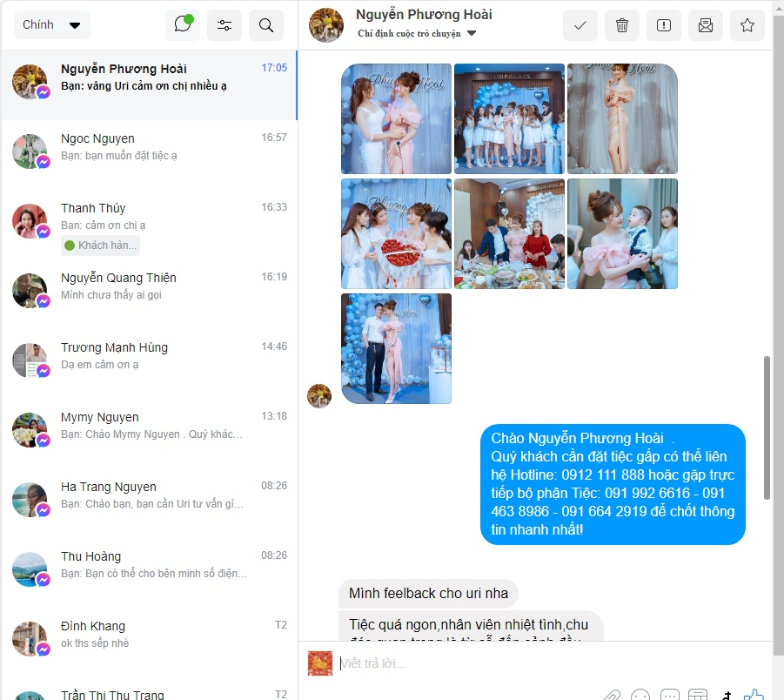Click Ngoc Nguyen's avatar in conversation list
784x700 pixels.
coord(30,151)
